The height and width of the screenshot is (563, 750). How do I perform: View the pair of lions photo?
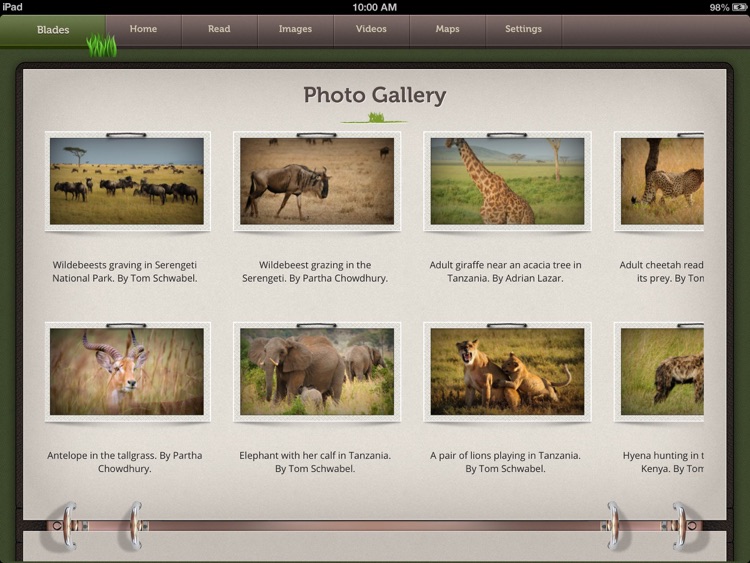[x=507, y=372]
